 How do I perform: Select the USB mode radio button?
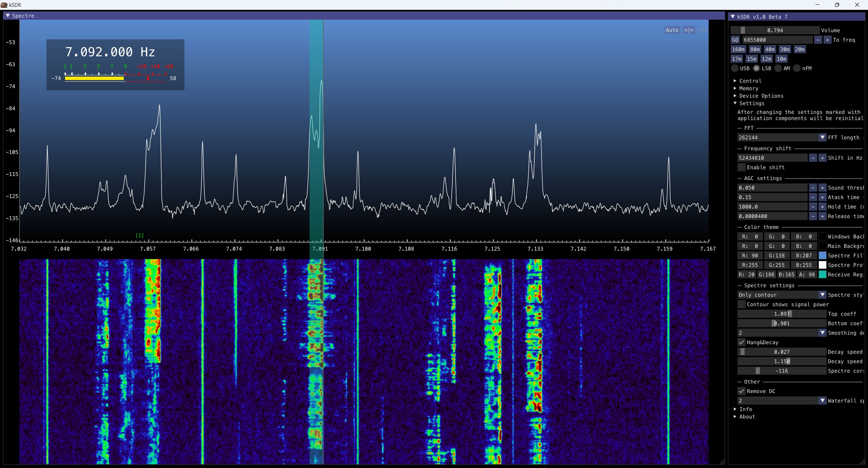tap(735, 68)
